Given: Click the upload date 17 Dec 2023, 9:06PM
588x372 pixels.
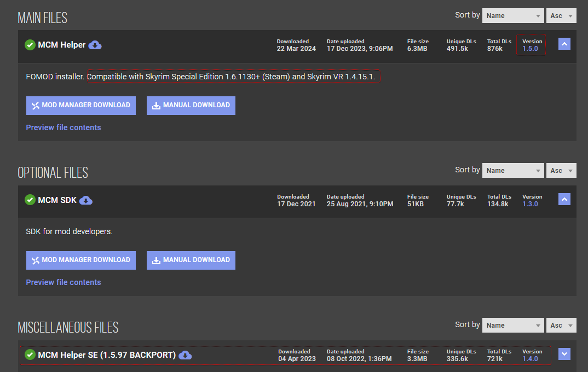Looking at the screenshot, I should click(x=360, y=49).
